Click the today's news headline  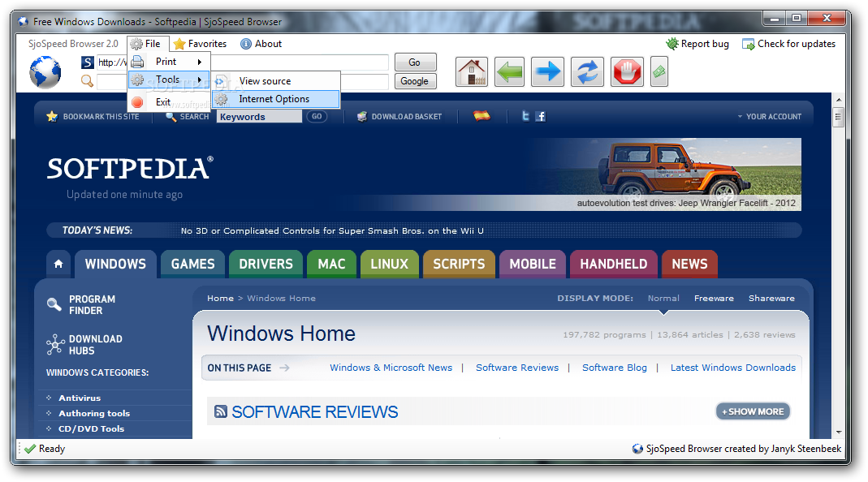tap(332, 230)
